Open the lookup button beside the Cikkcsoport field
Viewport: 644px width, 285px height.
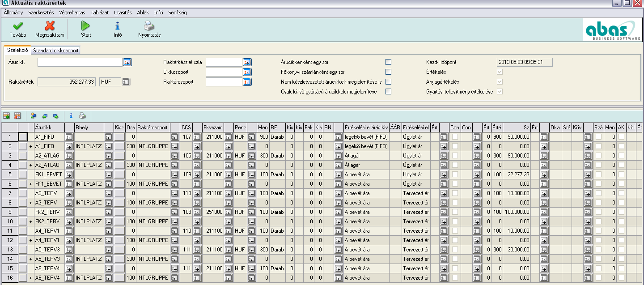click(247, 72)
